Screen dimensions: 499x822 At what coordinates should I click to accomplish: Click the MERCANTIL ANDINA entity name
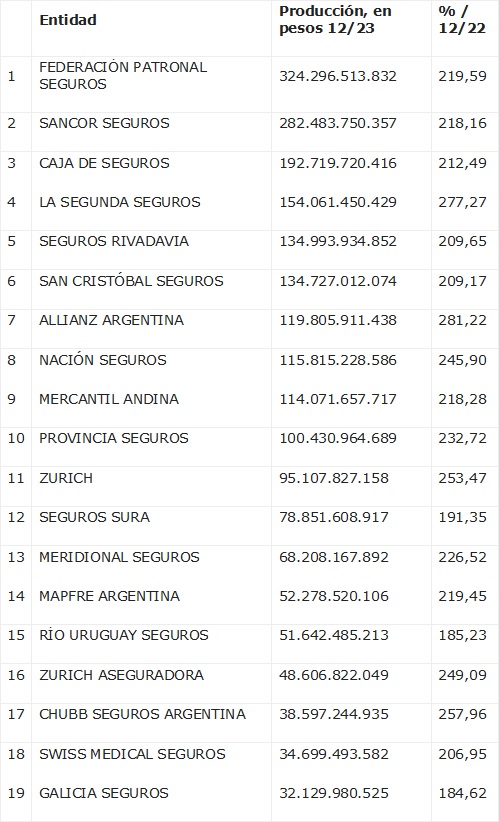pyautogui.click(x=109, y=399)
